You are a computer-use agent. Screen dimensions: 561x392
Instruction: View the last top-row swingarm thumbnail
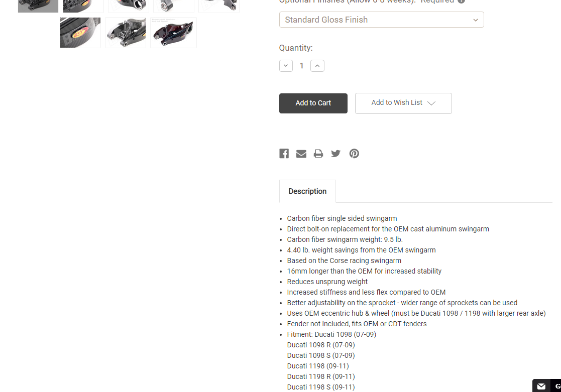pyautogui.click(x=219, y=6)
